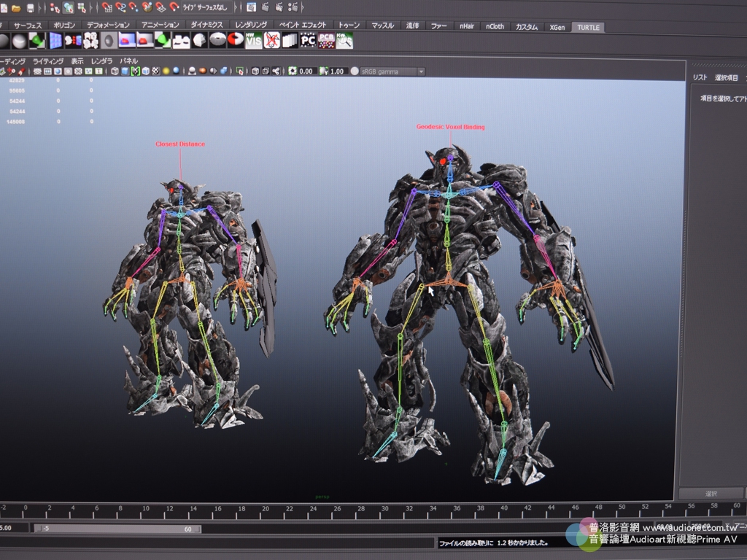Open the リスト menu in the right panel
The image size is (747, 560).
700,77
